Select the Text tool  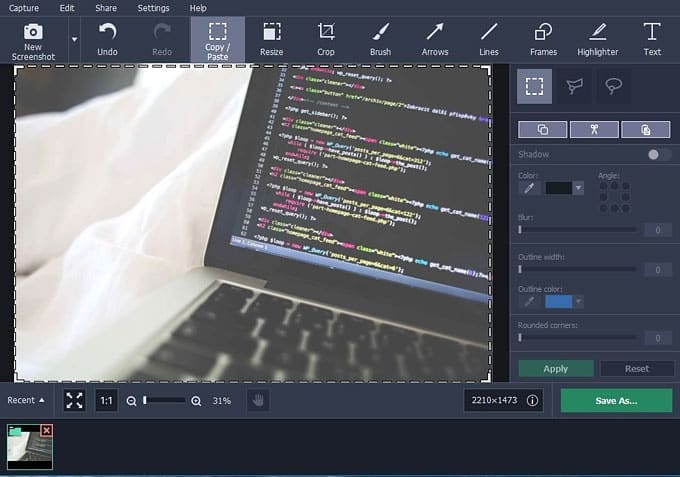[652, 38]
